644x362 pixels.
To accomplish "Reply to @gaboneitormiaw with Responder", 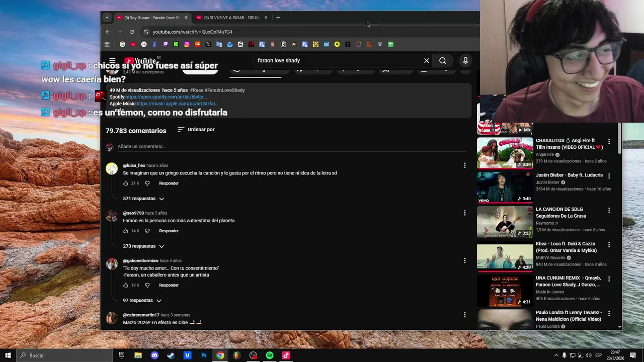I will (x=169, y=285).
